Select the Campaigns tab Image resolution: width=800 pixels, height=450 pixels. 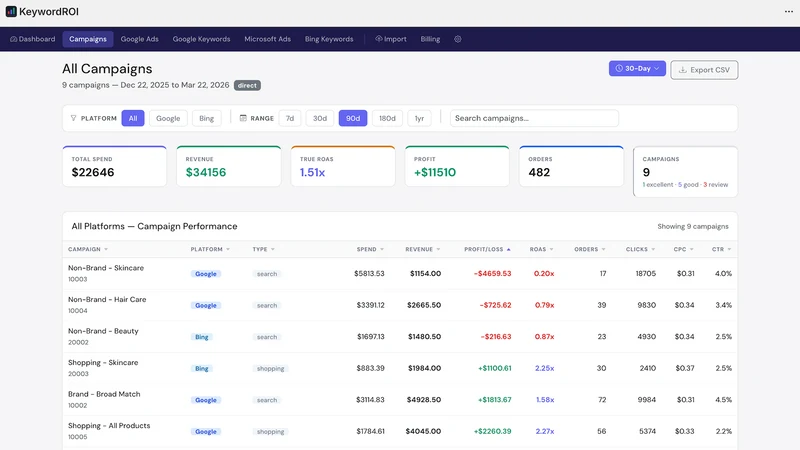(x=88, y=39)
